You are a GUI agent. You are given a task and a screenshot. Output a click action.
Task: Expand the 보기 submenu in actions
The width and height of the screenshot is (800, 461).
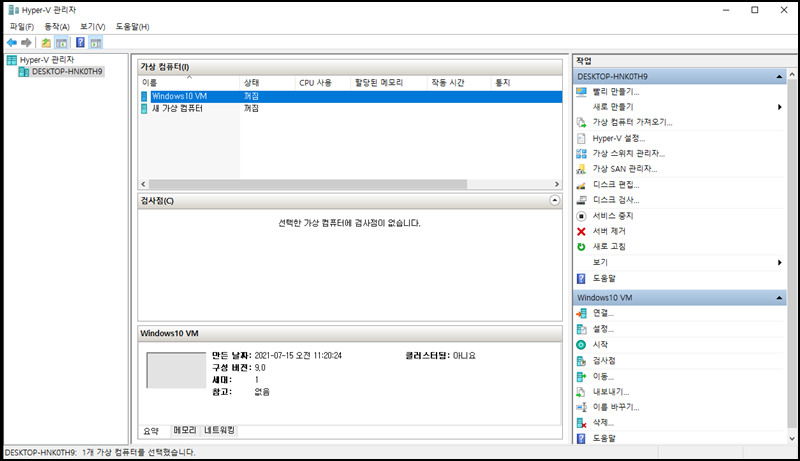[779, 262]
